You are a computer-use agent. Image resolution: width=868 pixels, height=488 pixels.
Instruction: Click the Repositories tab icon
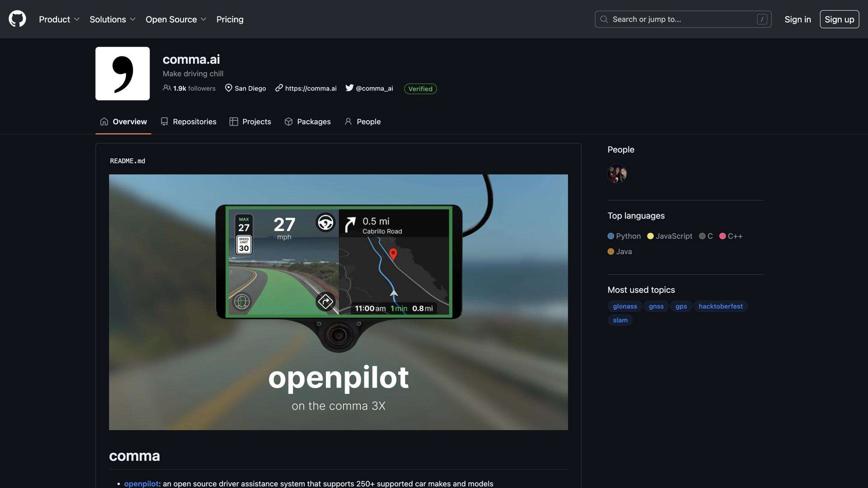click(x=165, y=122)
